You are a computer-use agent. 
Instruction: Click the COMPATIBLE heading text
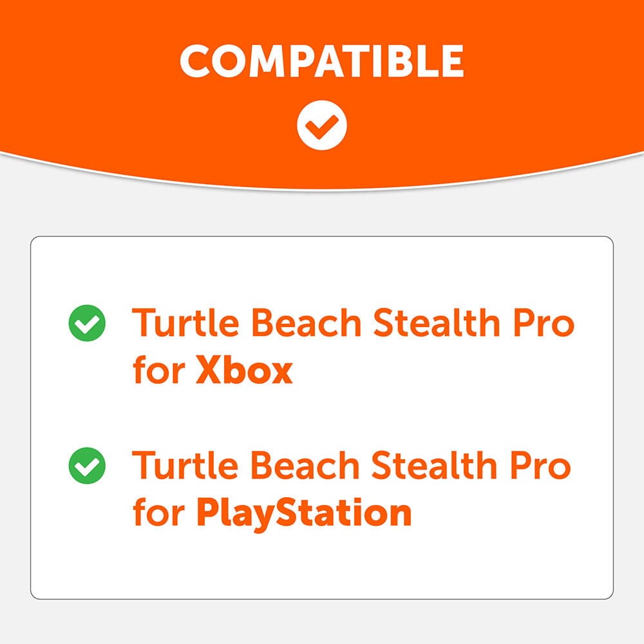point(322,61)
